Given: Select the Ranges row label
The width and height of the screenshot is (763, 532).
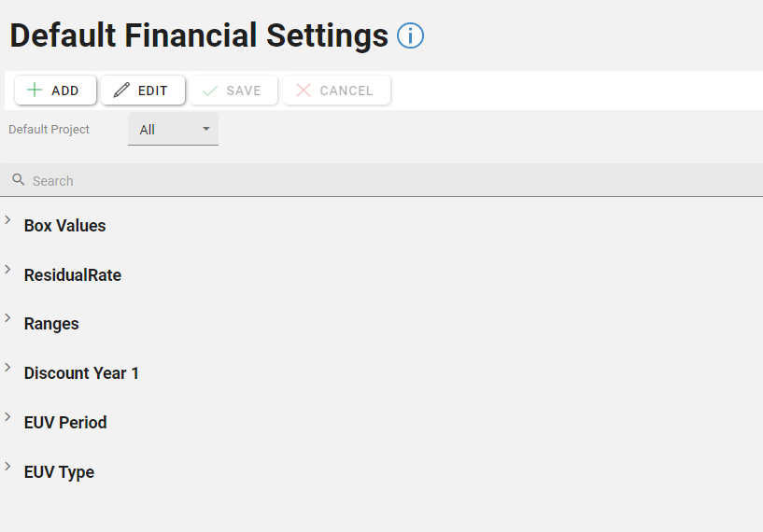Looking at the screenshot, I should tap(51, 324).
